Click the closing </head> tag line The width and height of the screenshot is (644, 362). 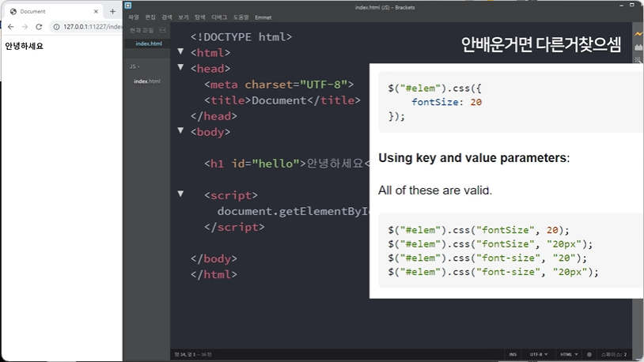click(x=214, y=116)
